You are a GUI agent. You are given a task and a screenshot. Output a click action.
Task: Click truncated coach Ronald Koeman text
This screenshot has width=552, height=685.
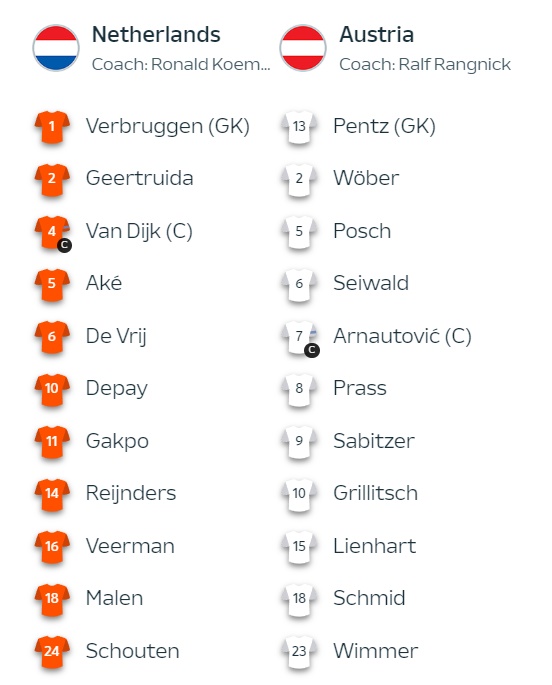click(181, 64)
